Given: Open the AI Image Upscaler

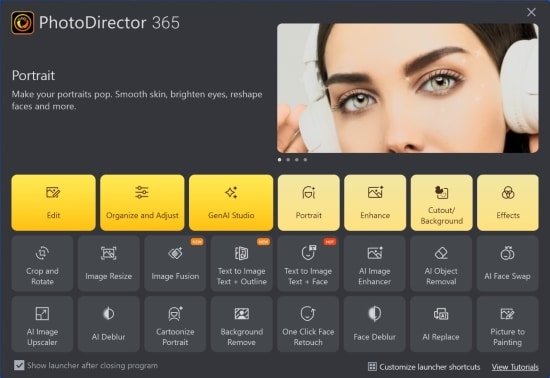Looking at the screenshot, I should click(42, 324).
